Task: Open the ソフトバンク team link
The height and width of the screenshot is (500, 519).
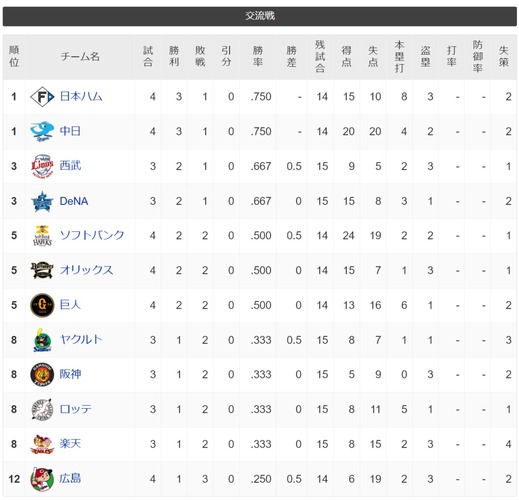Action: 92,236
